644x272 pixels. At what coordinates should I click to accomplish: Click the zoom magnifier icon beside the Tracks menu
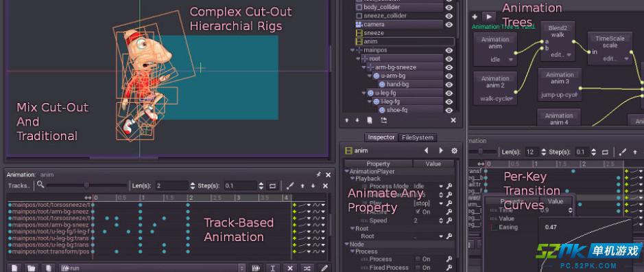pyautogui.click(x=40, y=185)
